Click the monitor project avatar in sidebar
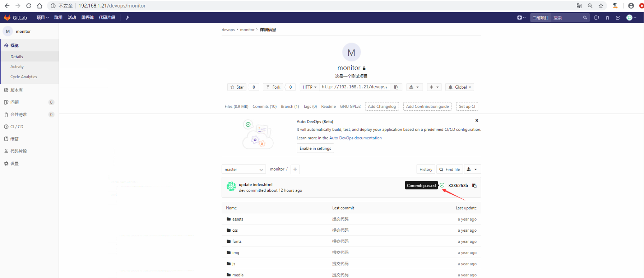The width and height of the screenshot is (644, 278). [x=8, y=31]
